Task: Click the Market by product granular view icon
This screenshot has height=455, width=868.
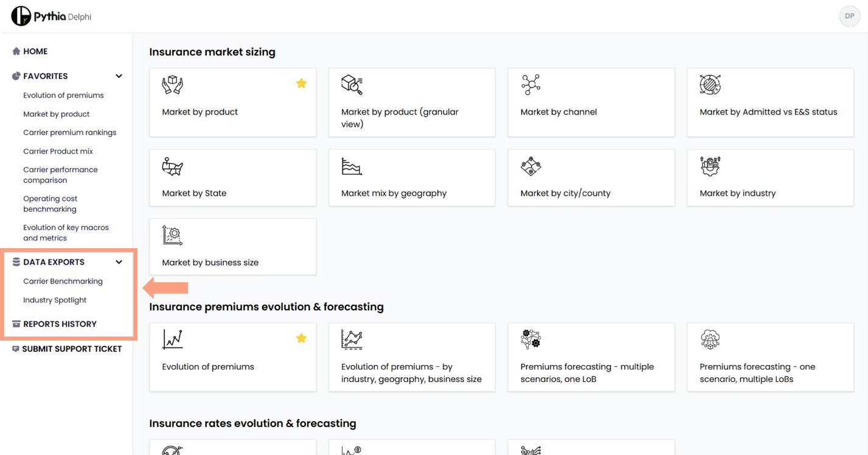Action: (x=352, y=85)
